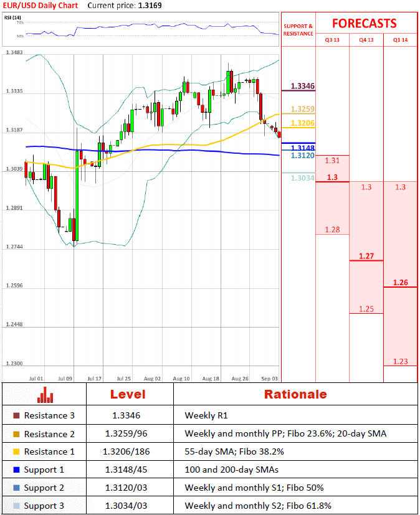Click the Level column header in the table

pyautogui.click(x=128, y=394)
